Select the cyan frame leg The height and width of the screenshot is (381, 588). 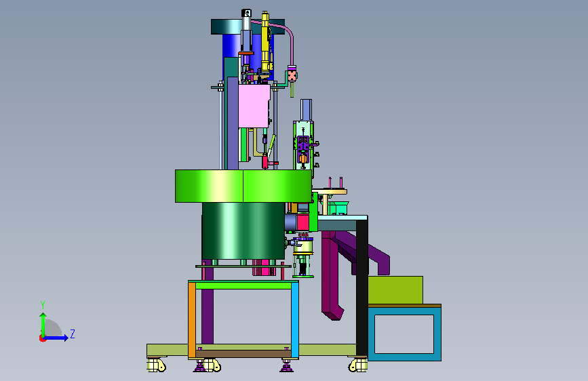pos(295,320)
